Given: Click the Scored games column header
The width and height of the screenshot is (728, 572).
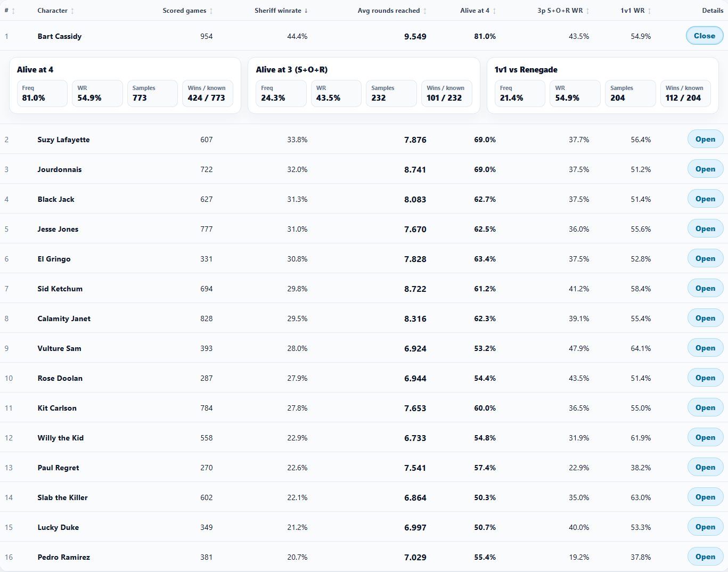Looking at the screenshot, I should coord(184,11).
